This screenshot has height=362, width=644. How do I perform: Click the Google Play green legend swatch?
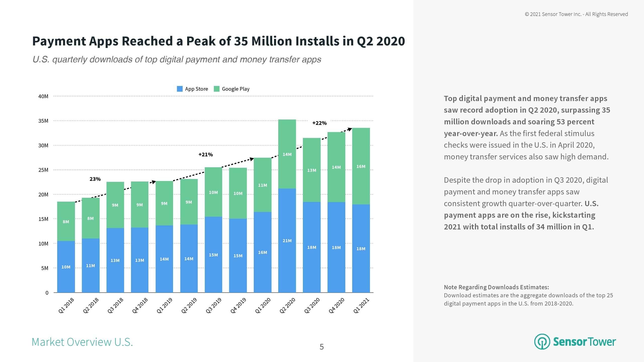[216, 89]
